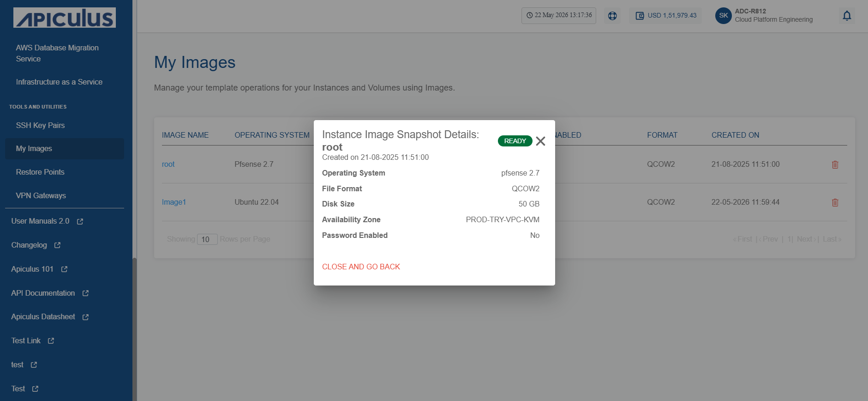The height and width of the screenshot is (401, 868).
Task: Open Infrastructure as a Service menu
Action: coord(59,82)
